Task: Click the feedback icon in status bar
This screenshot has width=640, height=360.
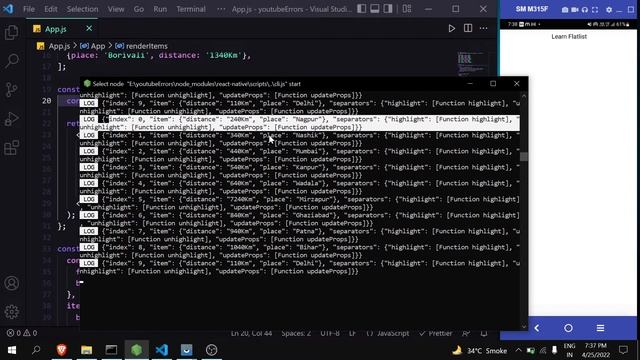Action: 466,333
